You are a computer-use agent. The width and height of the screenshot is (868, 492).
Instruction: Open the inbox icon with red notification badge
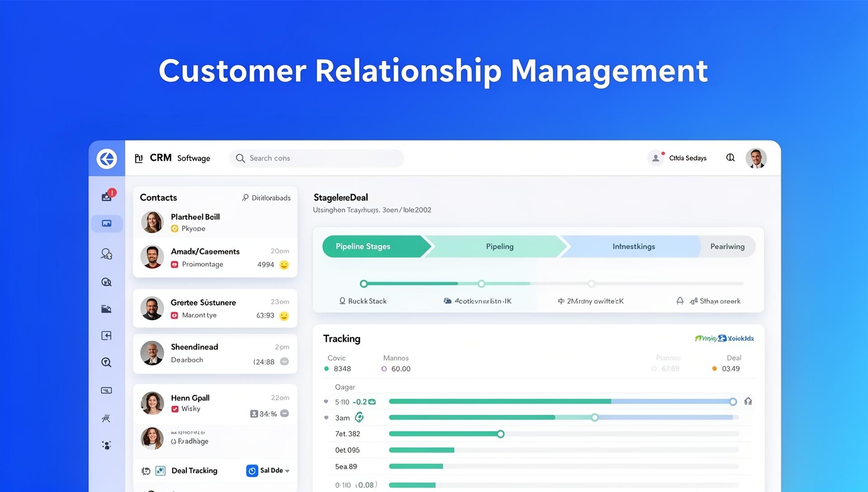(x=108, y=195)
